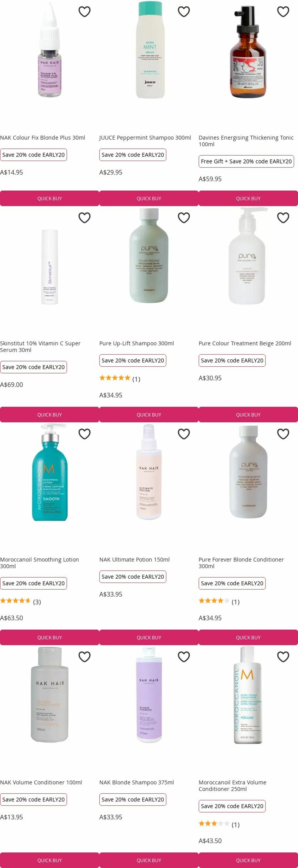Quick buy the JUUCE Peppermint Shampoo

click(x=149, y=198)
